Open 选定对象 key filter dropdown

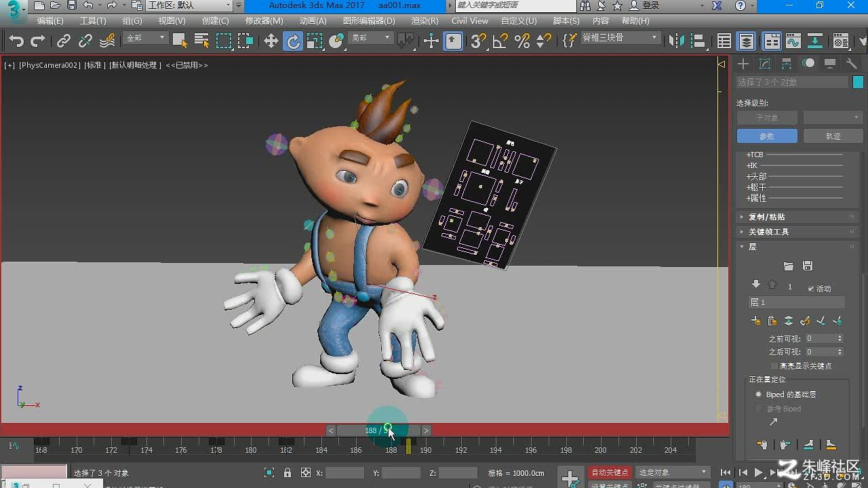pyautogui.click(x=672, y=472)
